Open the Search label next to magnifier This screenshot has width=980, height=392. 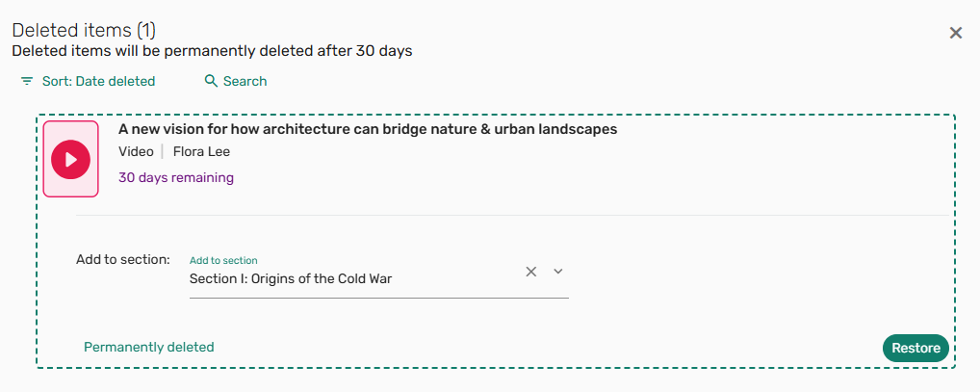(x=245, y=82)
